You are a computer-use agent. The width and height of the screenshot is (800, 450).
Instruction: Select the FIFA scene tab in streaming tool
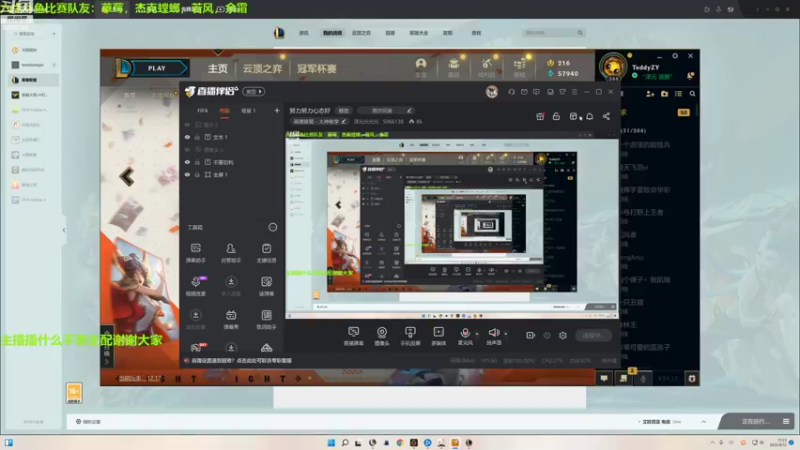pyautogui.click(x=203, y=111)
